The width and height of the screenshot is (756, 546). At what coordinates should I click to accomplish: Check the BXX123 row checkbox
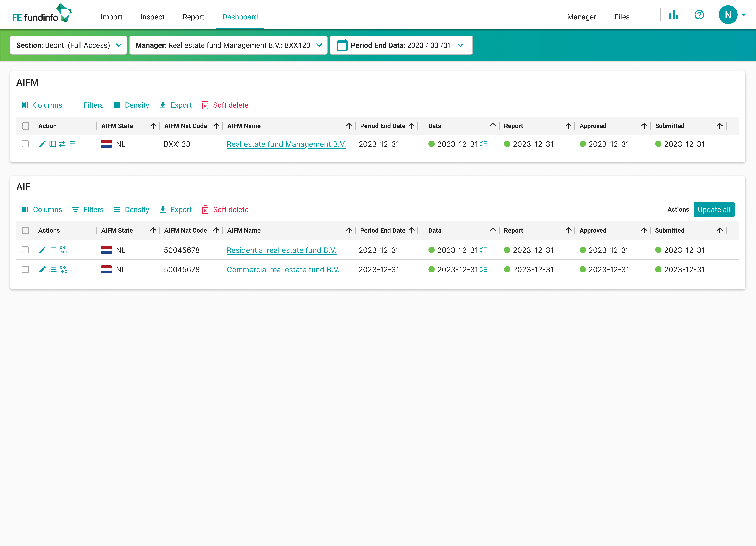(x=25, y=144)
